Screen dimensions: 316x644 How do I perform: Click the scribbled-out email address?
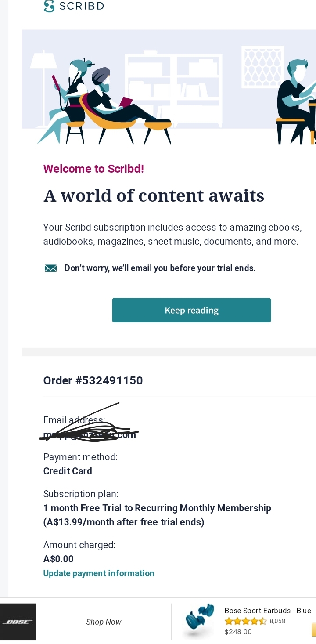click(x=90, y=435)
